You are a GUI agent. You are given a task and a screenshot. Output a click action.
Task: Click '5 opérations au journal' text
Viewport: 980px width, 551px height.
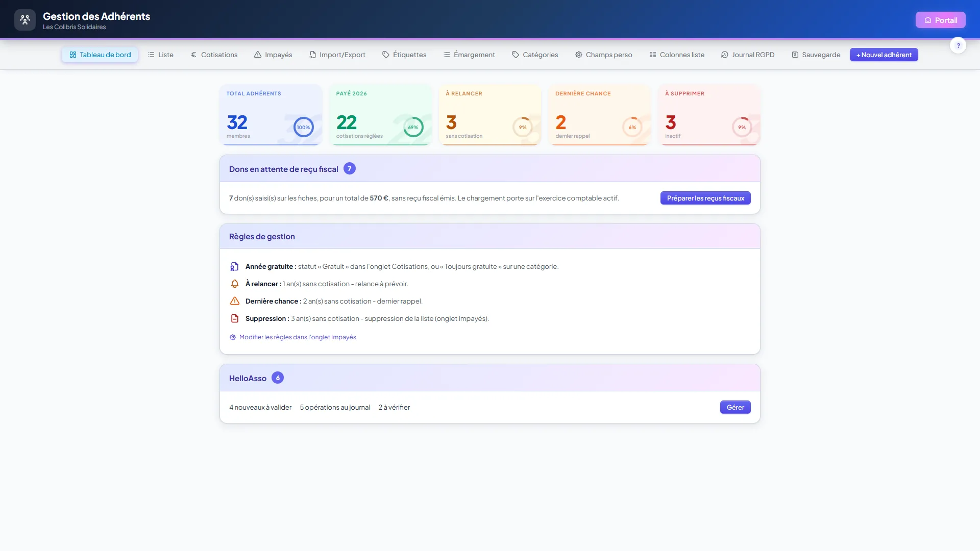click(335, 407)
